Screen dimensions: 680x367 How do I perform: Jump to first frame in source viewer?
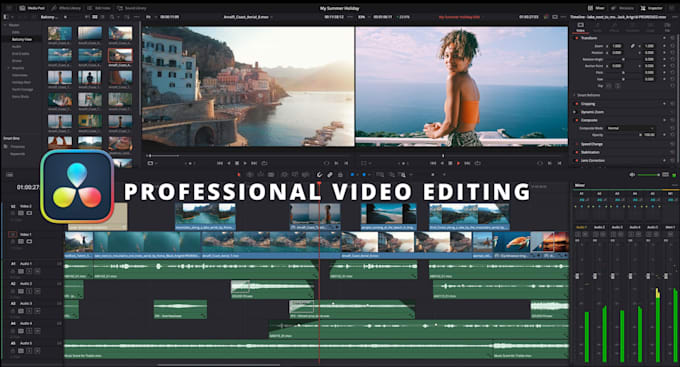(220, 164)
